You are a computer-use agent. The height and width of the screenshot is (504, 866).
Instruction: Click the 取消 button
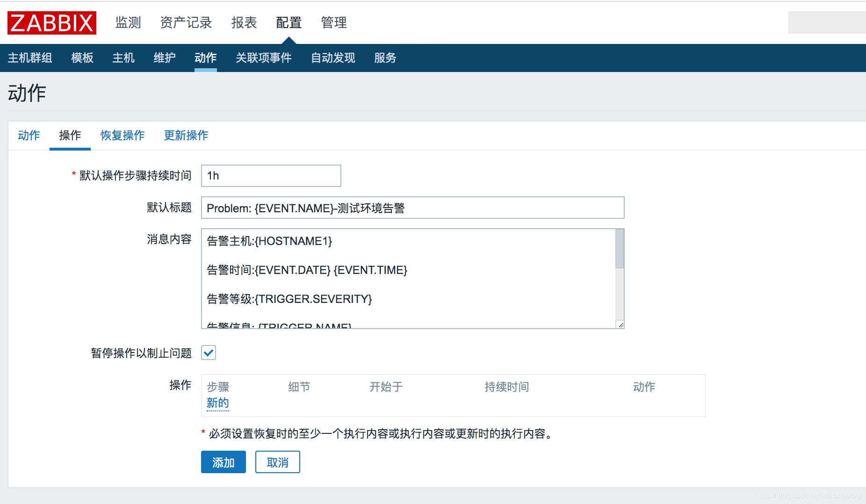(278, 462)
